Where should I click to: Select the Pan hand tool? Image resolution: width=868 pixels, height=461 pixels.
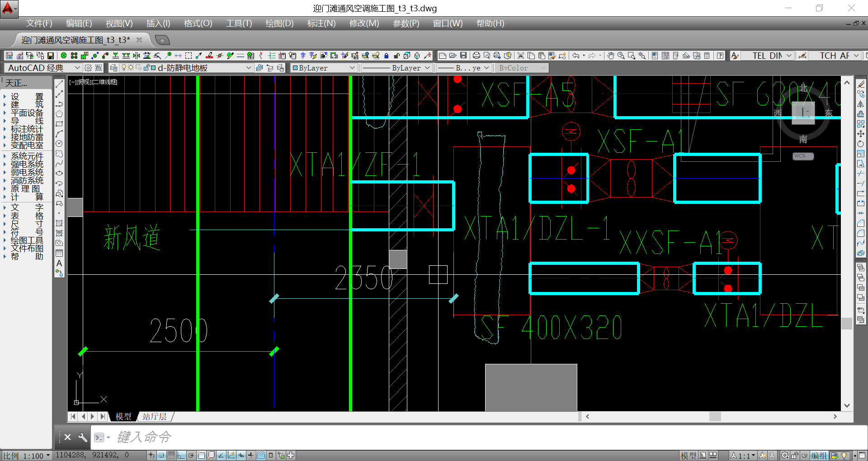(x=611, y=56)
